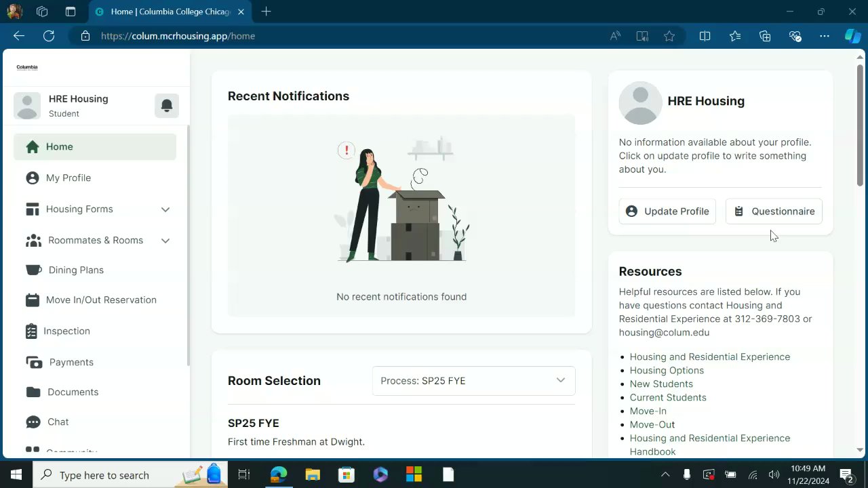Viewport: 868px width, 488px height.
Task: Open Edge split screen icon
Action: 705,36
